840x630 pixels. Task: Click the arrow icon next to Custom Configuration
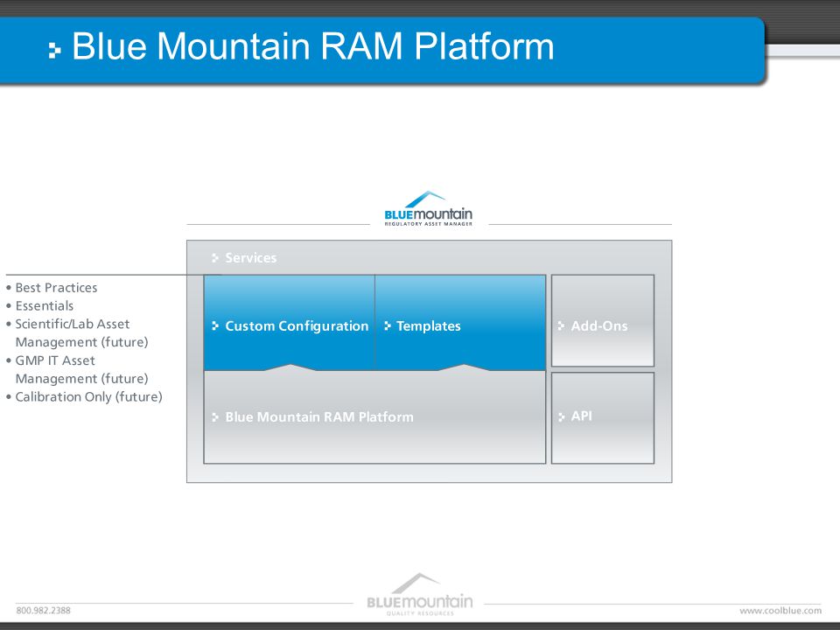point(215,325)
